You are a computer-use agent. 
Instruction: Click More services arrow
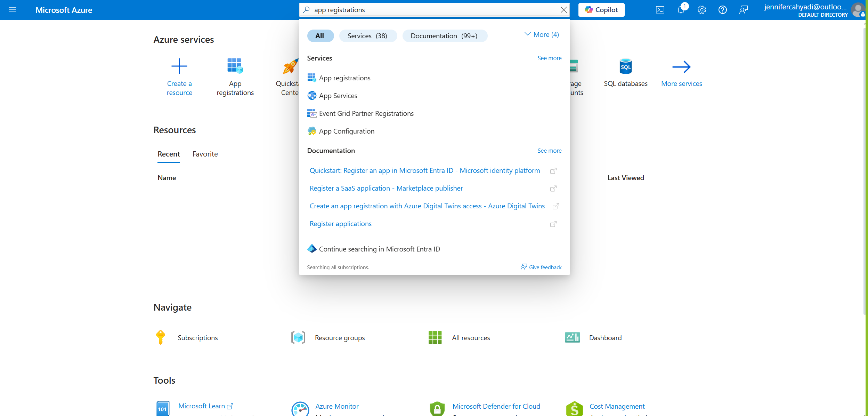681,67
